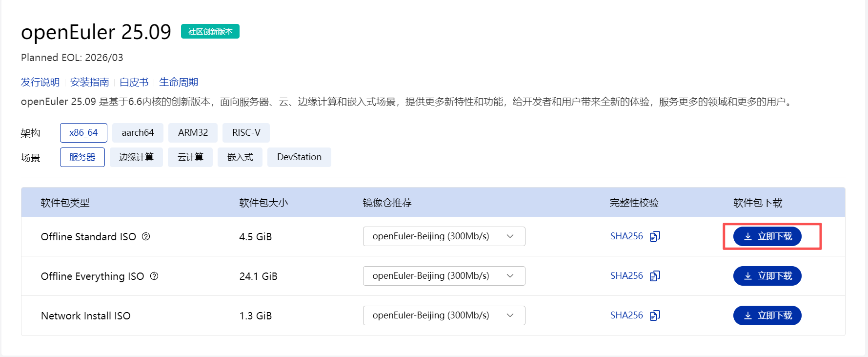This screenshot has height=357, width=868.
Task: Open the 安装指南 installation guide link
Action: pos(89,82)
